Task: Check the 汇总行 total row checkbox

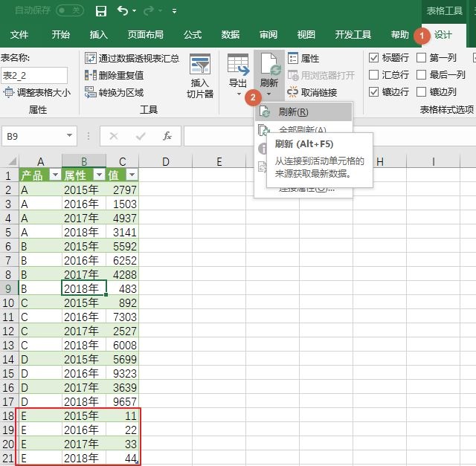Action: pos(373,74)
